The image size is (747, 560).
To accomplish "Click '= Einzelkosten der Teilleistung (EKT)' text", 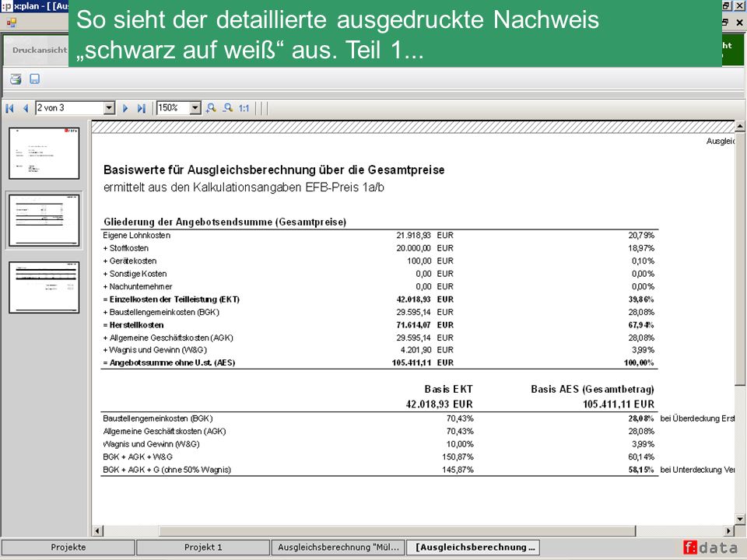I will 171,299.
